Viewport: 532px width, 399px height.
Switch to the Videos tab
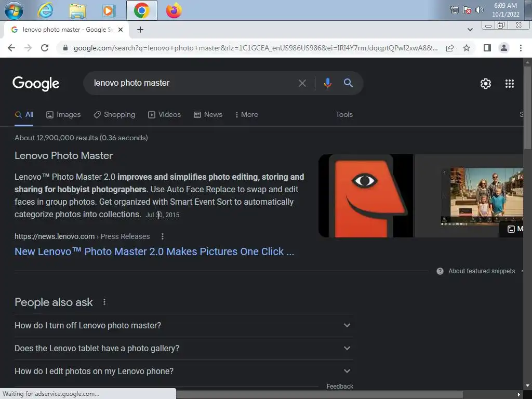tap(165, 115)
